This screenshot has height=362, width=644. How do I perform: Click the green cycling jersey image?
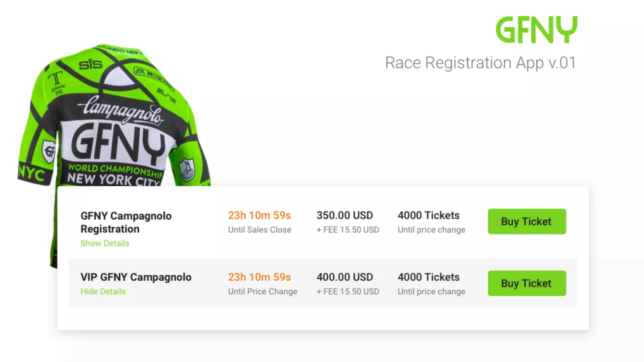click(x=113, y=126)
